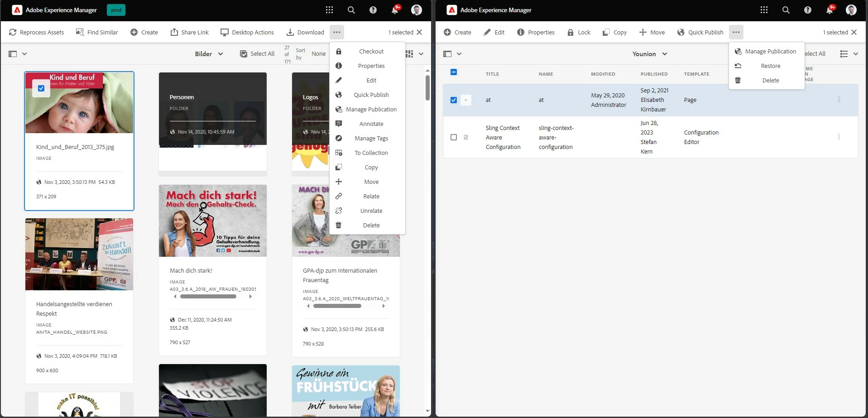Select Edit from the assets actions menu

[367, 81]
